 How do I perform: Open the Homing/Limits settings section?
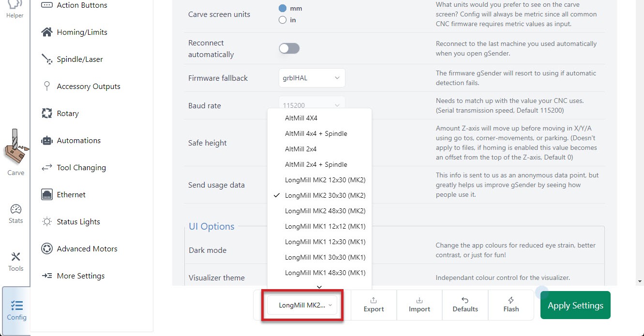coord(81,32)
